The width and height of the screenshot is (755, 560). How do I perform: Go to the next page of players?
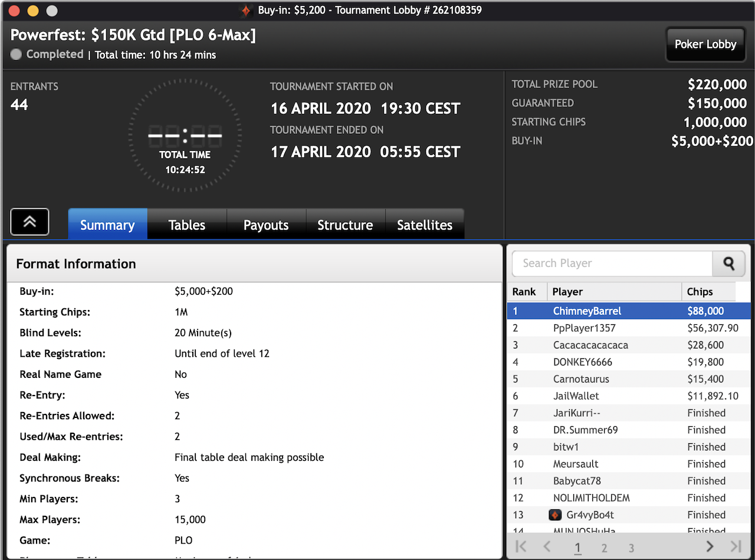point(710,546)
